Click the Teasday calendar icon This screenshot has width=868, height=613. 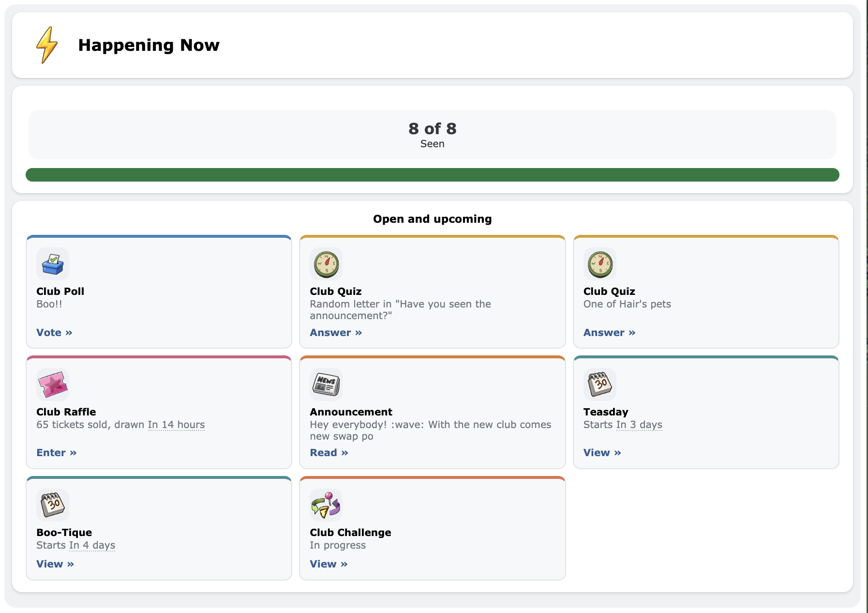[600, 384]
